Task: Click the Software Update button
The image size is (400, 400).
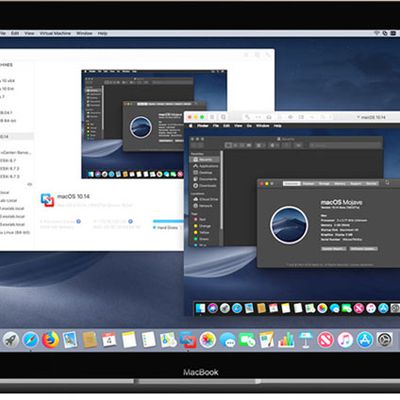Action: [x=363, y=249]
